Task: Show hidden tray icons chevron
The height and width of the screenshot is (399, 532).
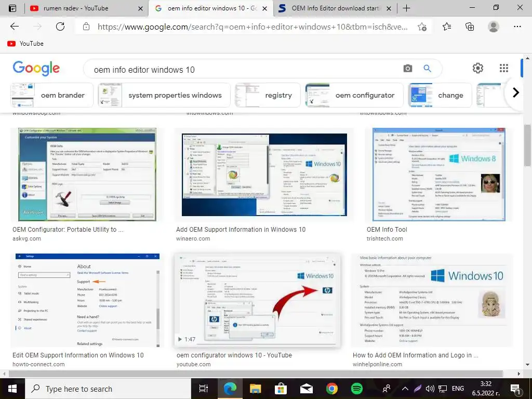Action: (405, 389)
